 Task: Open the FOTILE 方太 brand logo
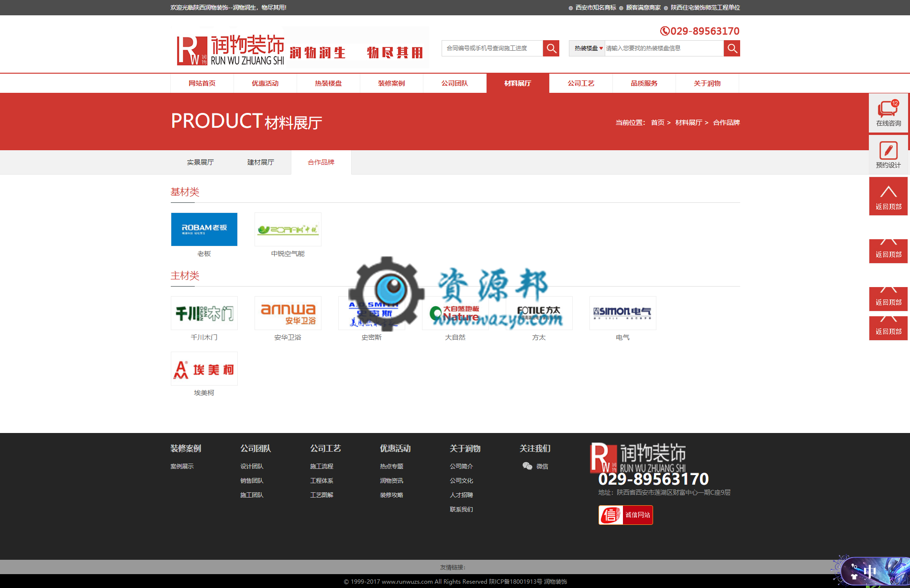pyautogui.click(x=539, y=313)
